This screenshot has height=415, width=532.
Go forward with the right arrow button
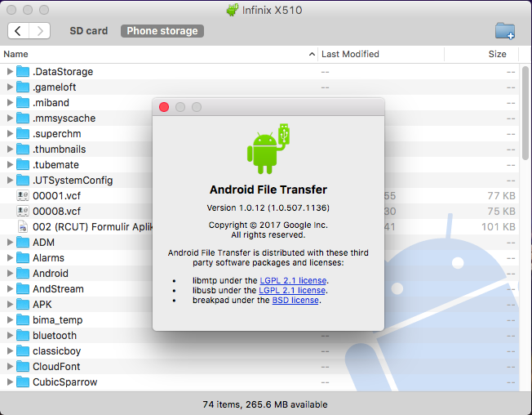40,31
